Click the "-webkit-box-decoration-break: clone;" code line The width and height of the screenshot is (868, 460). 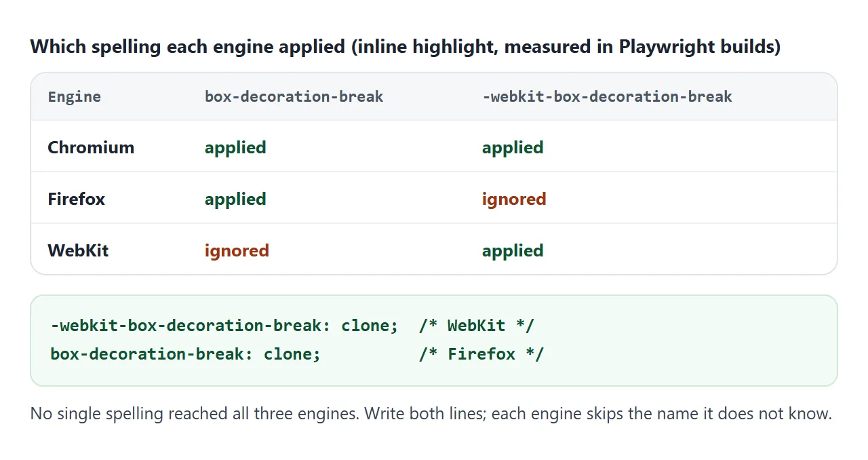tap(224, 326)
